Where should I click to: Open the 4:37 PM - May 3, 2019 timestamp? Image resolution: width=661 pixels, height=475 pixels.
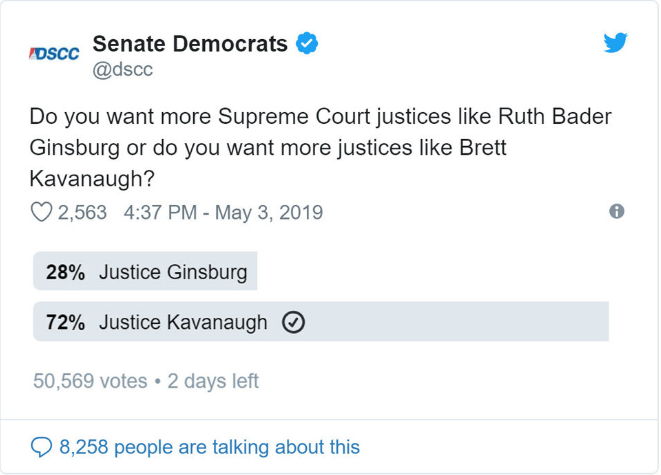coord(223,212)
